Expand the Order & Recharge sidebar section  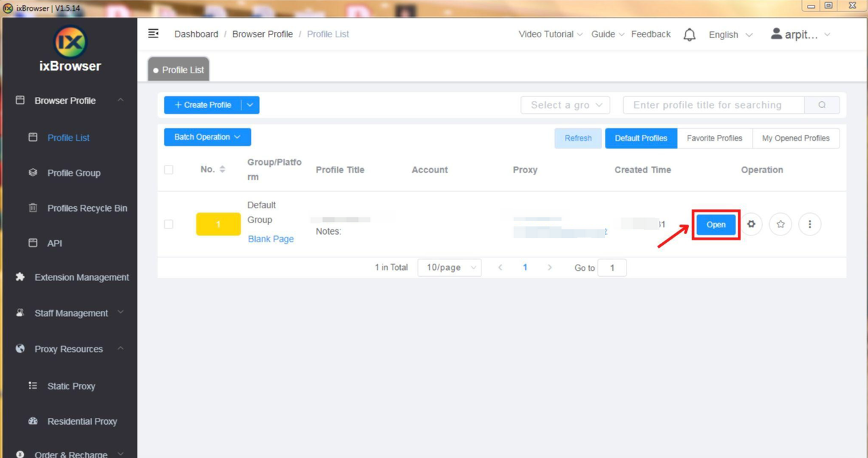click(120, 454)
